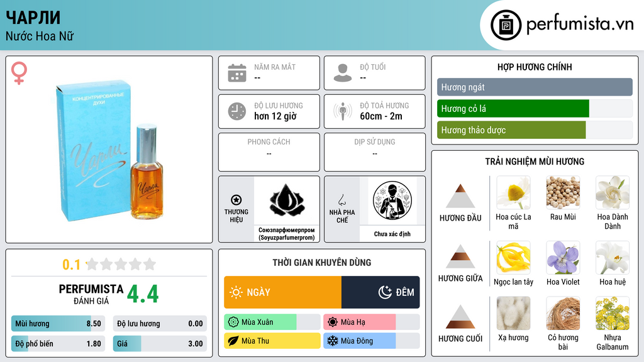Click the Hương cuối pyramid icon
Image resolution: width=644 pixels, height=362 pixels.
(460, 317)
